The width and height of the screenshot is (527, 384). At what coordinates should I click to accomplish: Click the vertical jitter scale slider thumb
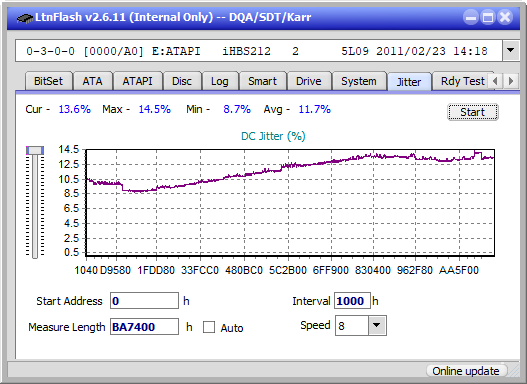click(35, 150)
